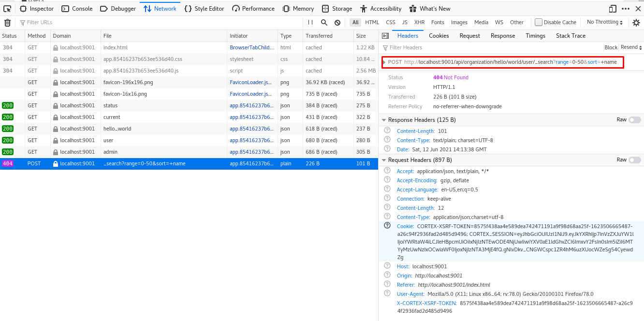The width and height of the screenshot is (644, 321).
Task: Open the Resend dropdown menu
Action: [631, 47]
